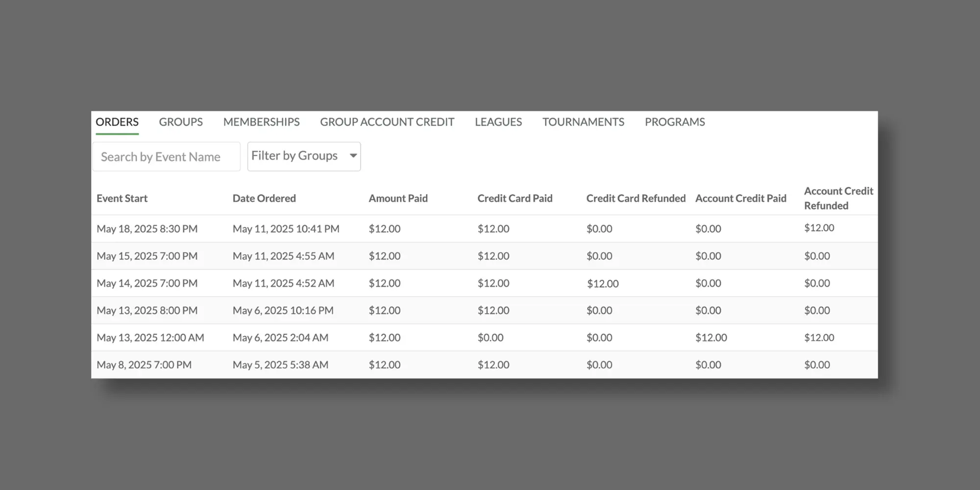Click the Date Ordered column header
Image resolution: width=980 pixels, height=490 pixels.
tap(264, 198)
